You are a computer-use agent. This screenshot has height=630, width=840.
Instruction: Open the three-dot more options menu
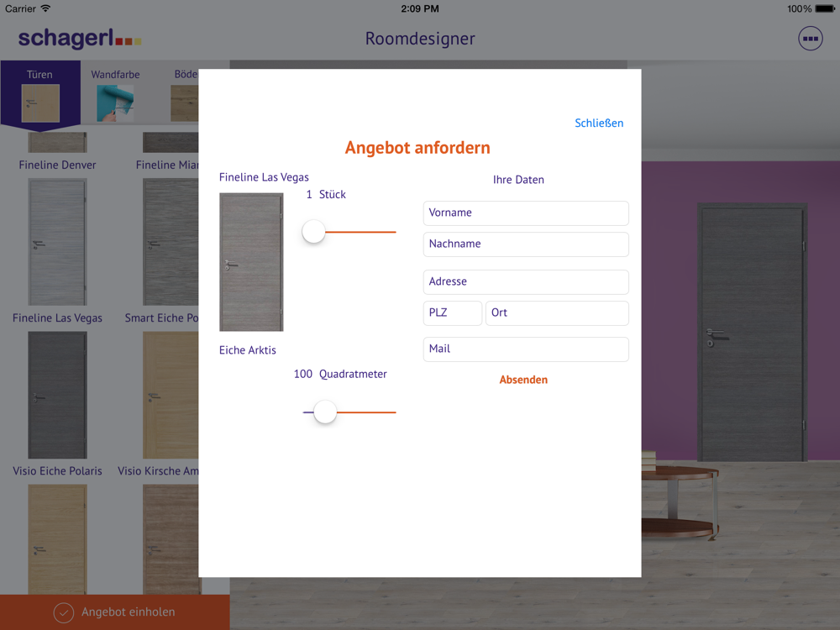810,39
